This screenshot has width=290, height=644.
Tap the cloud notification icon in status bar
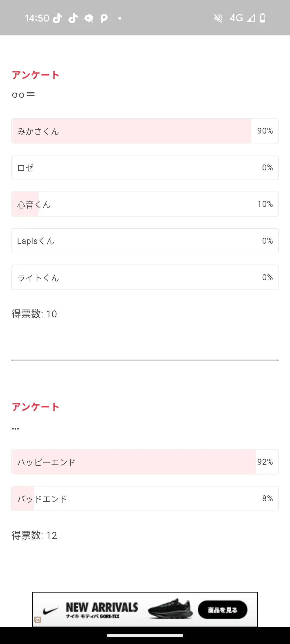tap(89, 18)
